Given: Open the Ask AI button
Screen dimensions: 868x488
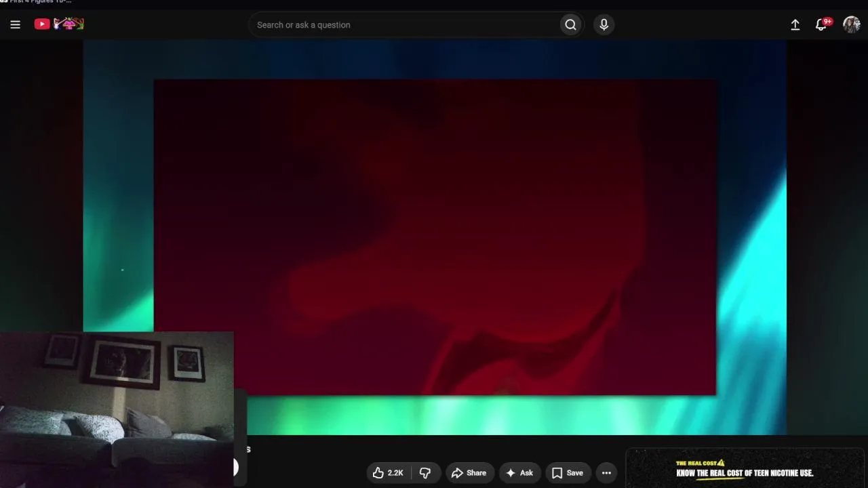Looking at the screenshot, I should 519,473.
